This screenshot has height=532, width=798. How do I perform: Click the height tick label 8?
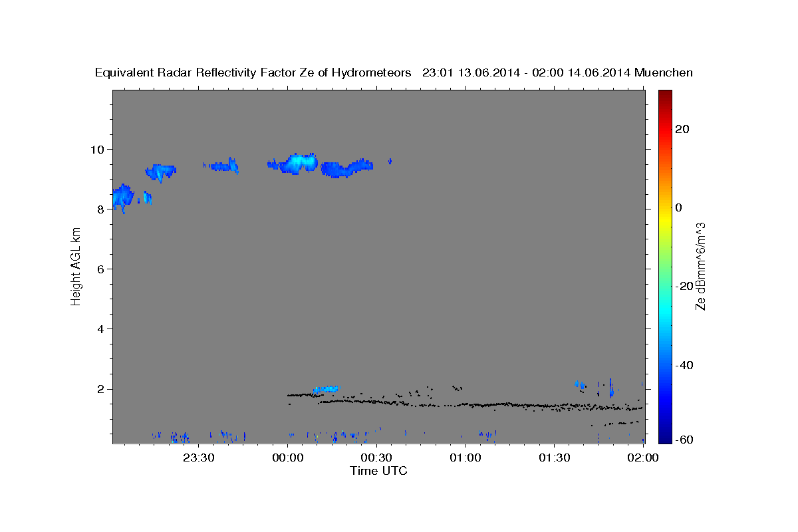[x=102, y=209]
